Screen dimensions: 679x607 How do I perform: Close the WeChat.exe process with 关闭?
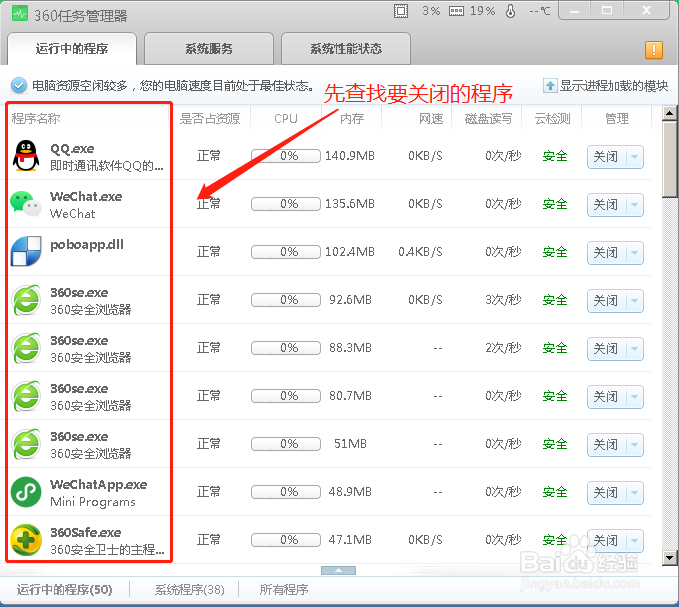(x=607, y=204)
